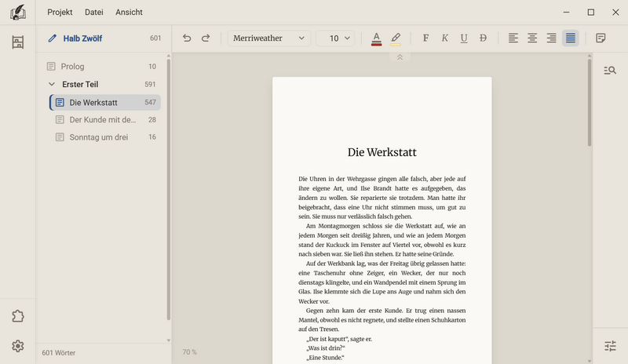The height and width of the screenshot is (364, 628).
Task: Open the search in document icon
Action: [x=610, y=71]
